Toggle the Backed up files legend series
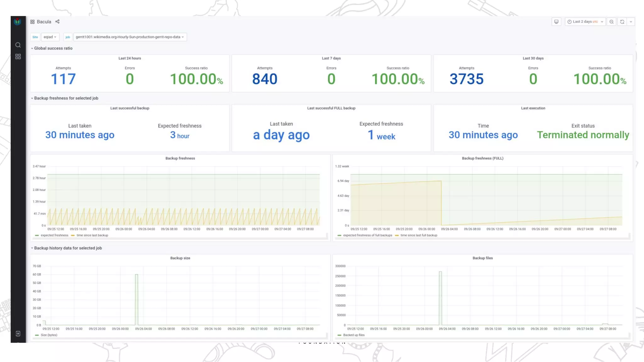Screen dimensions: 644x362 pyautogui.click(x=354, y=335)
